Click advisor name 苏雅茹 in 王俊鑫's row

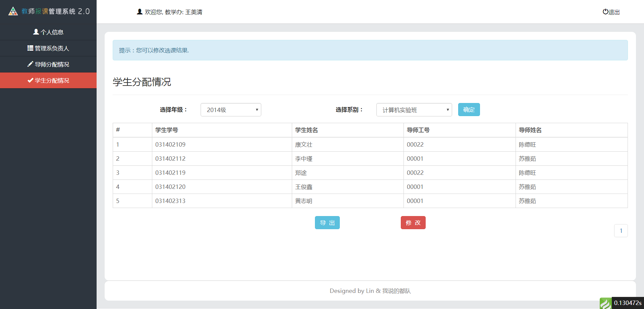[x=527, y=187]
